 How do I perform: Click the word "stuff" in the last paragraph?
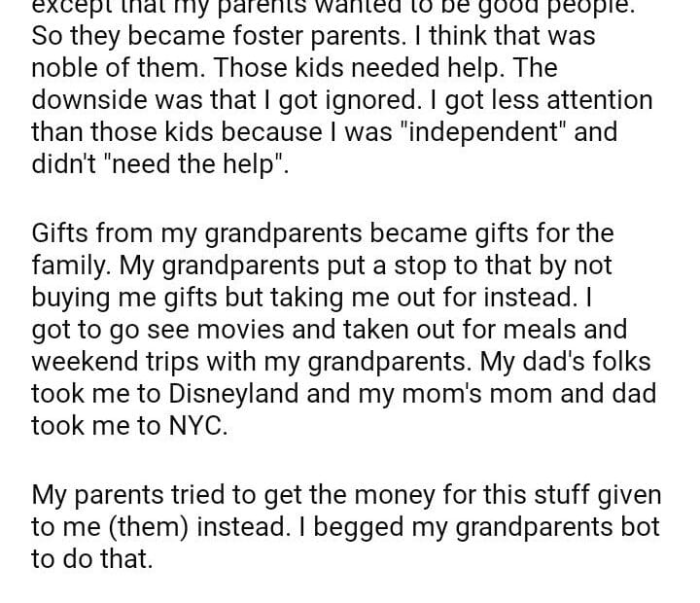[x=536, y=495]
